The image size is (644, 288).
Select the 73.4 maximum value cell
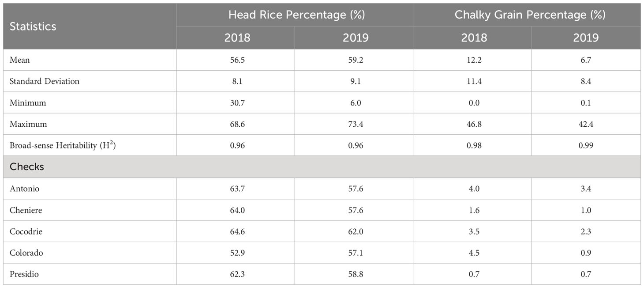[x=354, y=124]
